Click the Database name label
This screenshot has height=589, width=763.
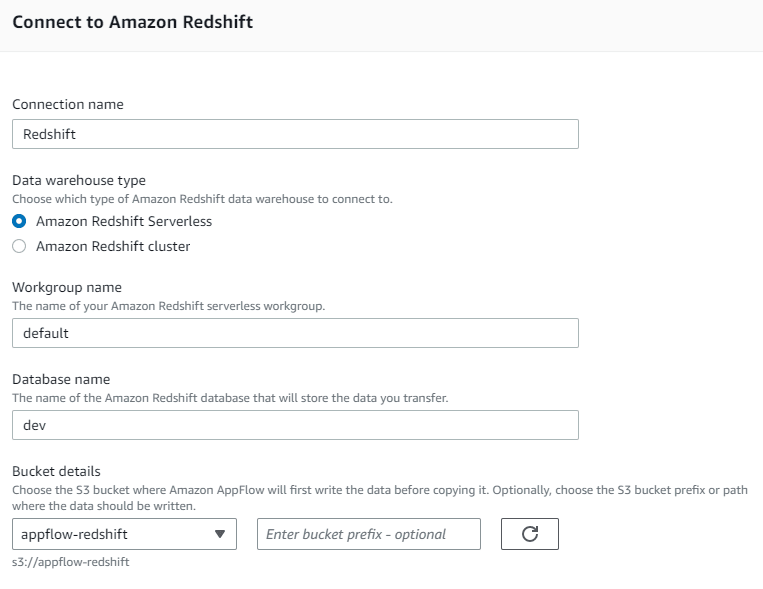(x=61, y=379)
